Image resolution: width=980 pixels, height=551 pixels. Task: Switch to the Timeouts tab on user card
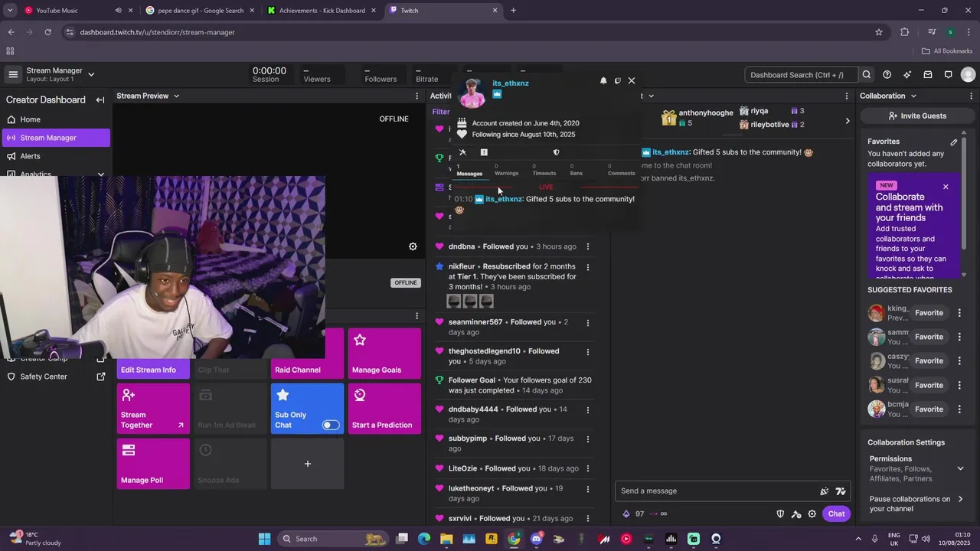pos(544,170)
